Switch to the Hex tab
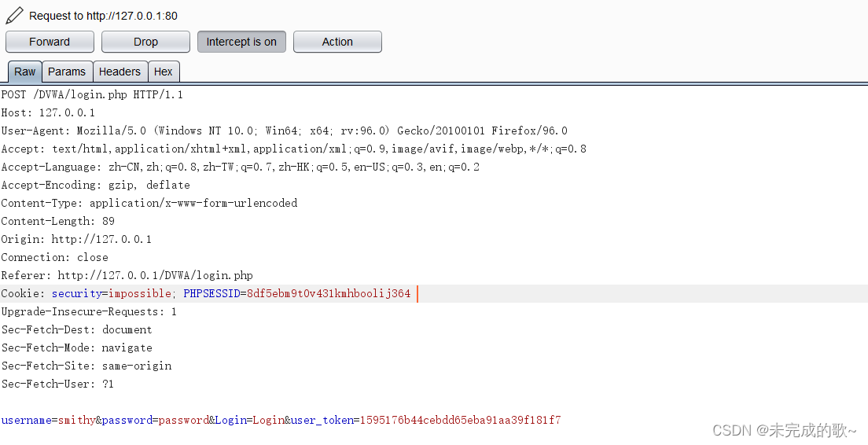 point(164,72)
